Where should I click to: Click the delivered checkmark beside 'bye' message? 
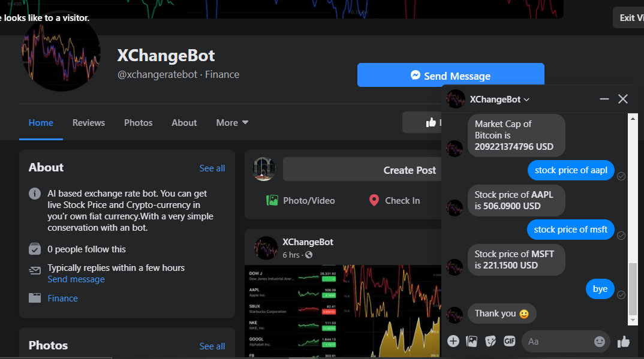click(621, 295)
